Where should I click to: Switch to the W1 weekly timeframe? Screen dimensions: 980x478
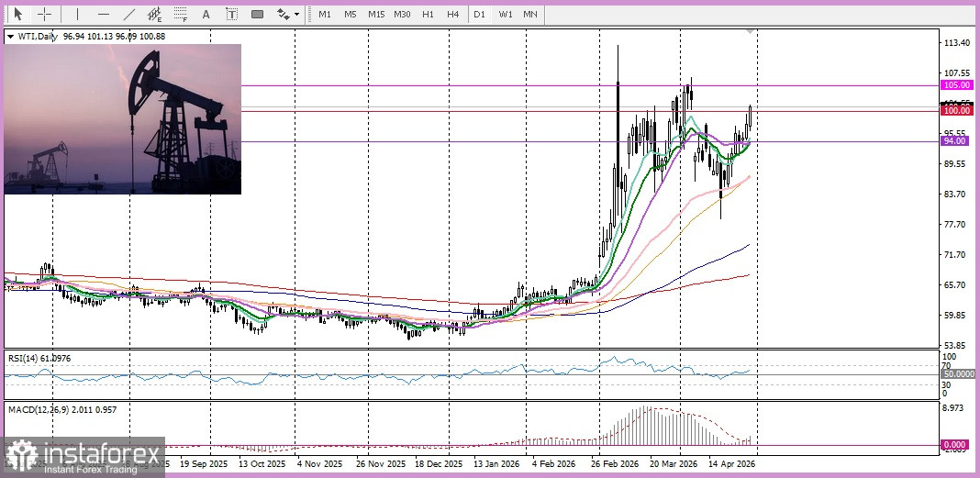click(x=506, y=14)
